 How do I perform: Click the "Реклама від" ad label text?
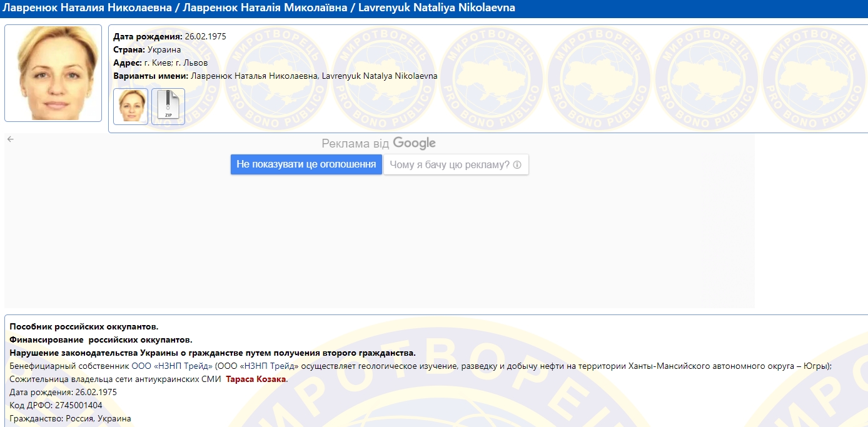[355, 144]
